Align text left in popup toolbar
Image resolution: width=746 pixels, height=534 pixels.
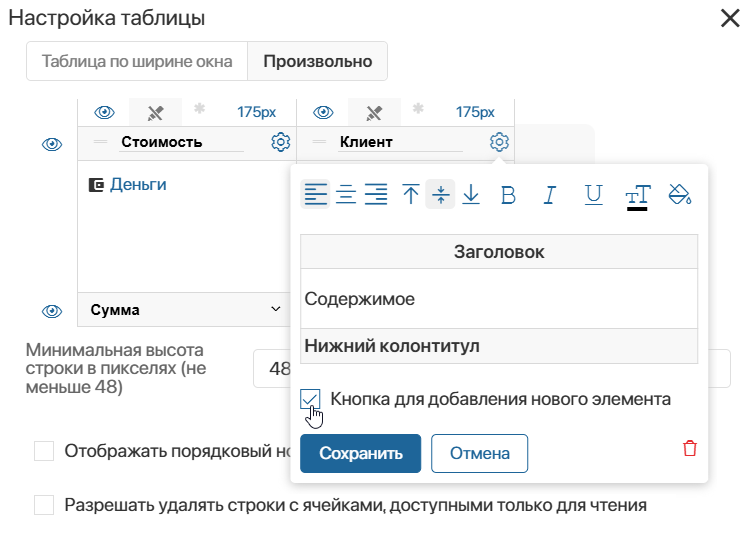click(315, 194)
